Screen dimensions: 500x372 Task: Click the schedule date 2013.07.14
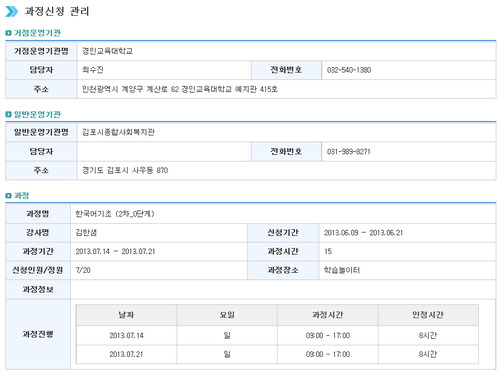pyautogui.click(x=126, y=335)
